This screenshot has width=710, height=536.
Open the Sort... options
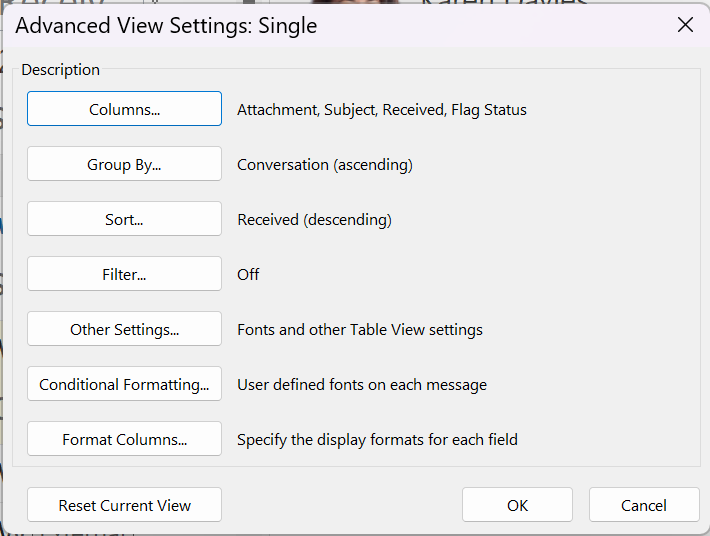pos(124,219)
